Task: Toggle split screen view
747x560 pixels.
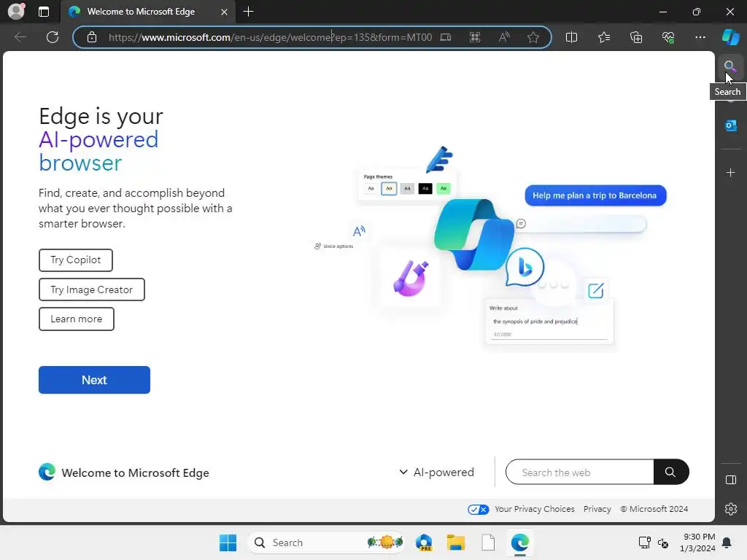Action: pos(571,37)
